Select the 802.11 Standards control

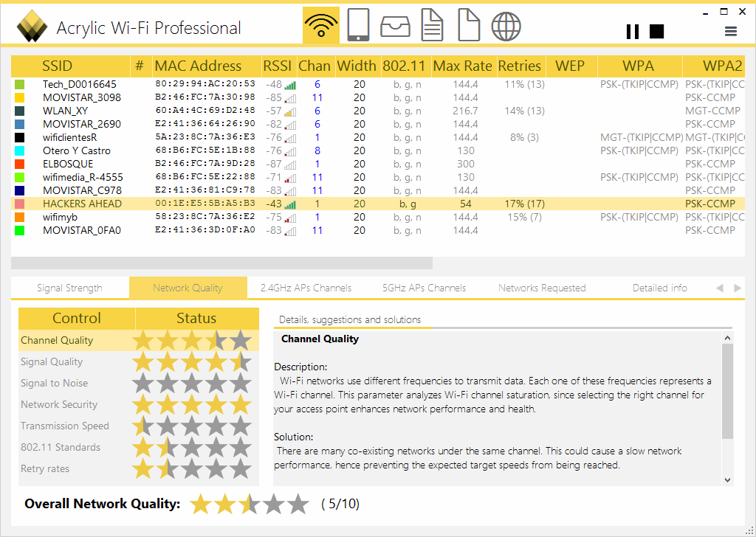point(139,448)
